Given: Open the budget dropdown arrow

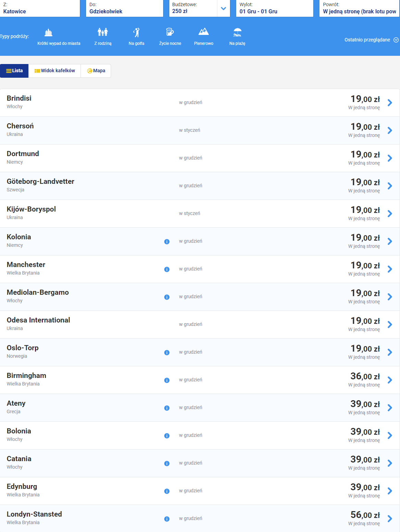Looking at the screenshot, I should [223, 9].
